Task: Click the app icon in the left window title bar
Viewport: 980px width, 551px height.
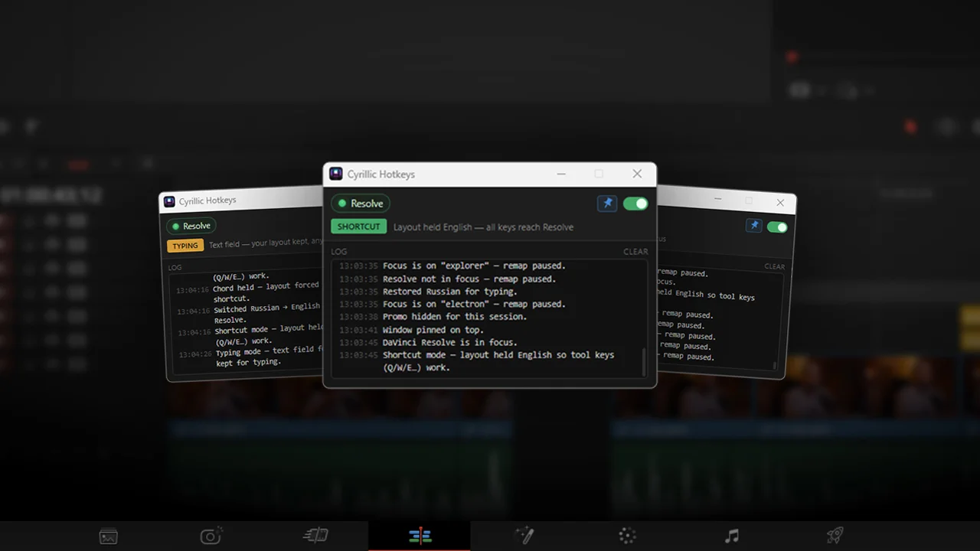Action: (169, 201)
